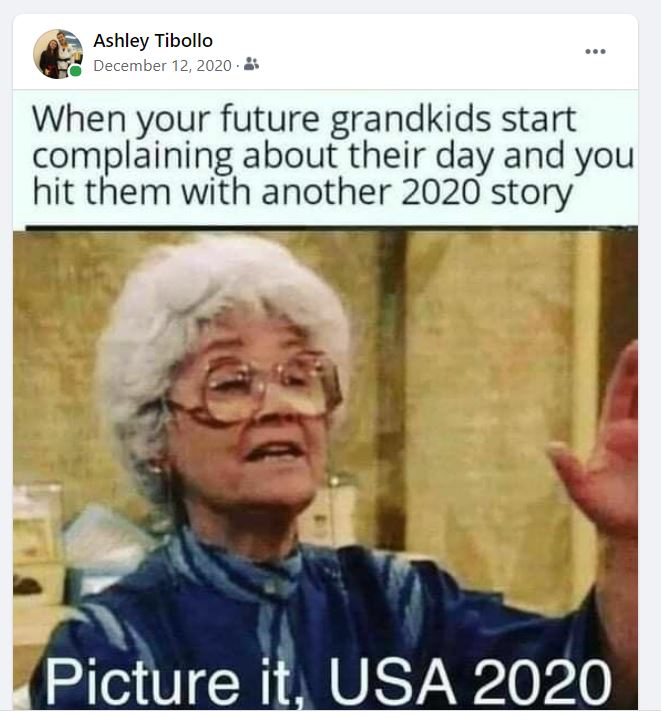Visit Ashley Tibollo's profile via name link

[x=153, y=41]
